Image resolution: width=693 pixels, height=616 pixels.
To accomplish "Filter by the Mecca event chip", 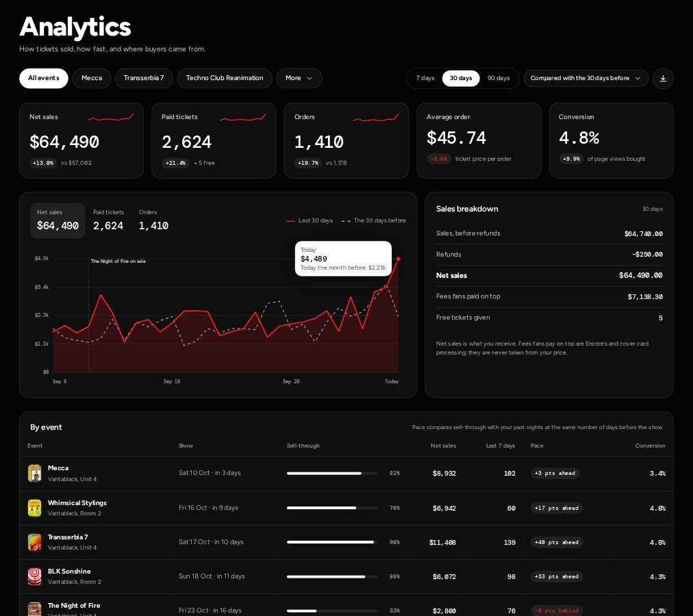I will pyautogui.click(x=92, y=78).
